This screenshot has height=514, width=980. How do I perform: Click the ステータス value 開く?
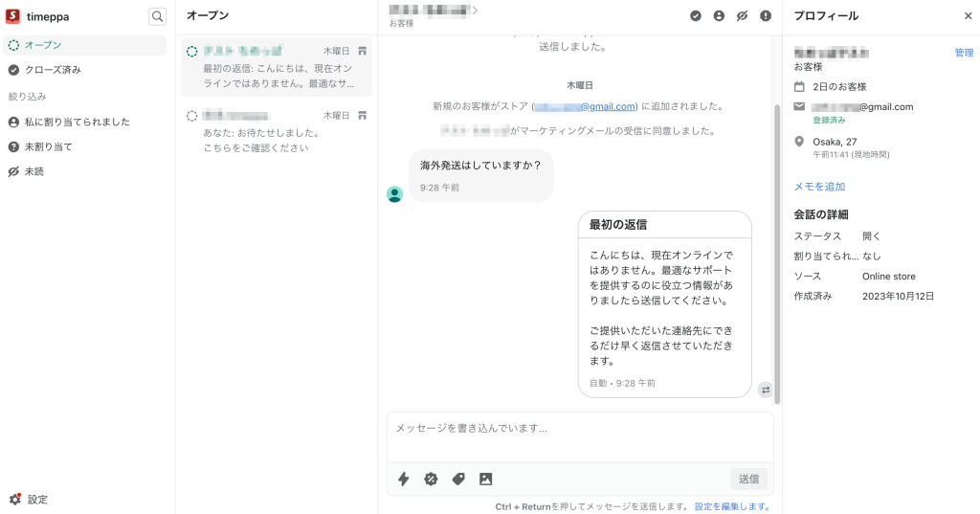coord(871,235)
